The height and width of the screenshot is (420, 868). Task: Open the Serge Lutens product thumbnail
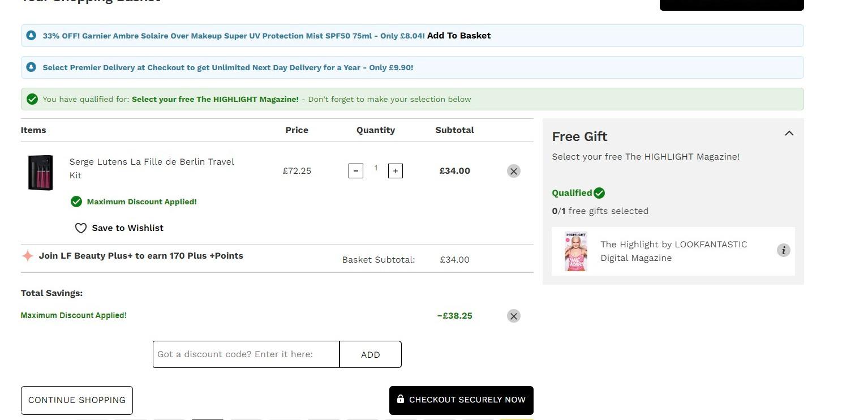tap(40, 173)
